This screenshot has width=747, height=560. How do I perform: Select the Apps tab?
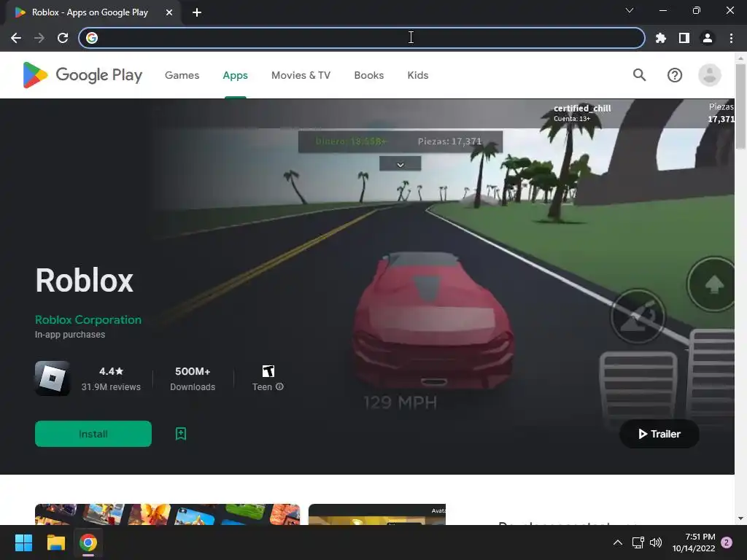pos(236,75)
